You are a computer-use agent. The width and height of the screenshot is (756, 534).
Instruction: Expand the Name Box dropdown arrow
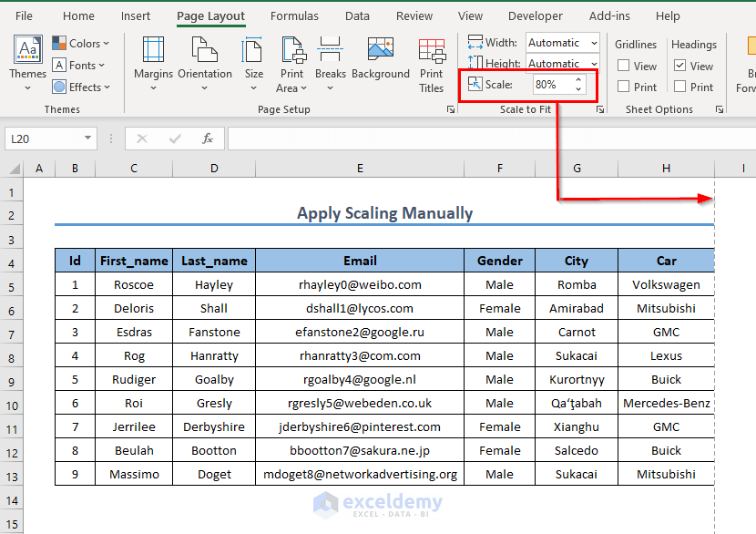(x=87, y=139)
